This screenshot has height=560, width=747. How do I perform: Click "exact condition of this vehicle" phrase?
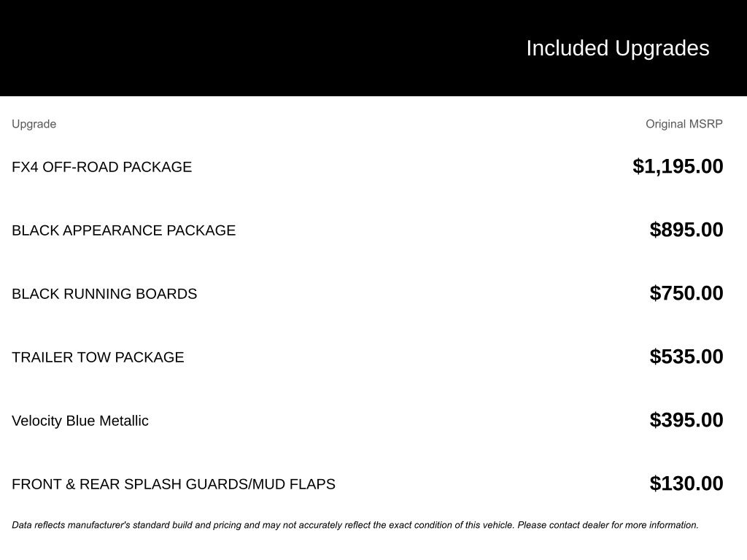[x=451, y=525]
